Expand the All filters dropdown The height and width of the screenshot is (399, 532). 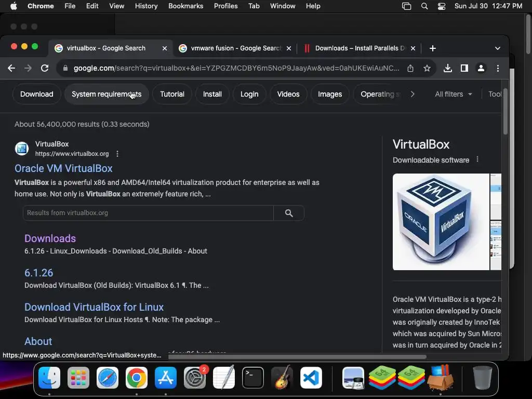coord(454,94)
